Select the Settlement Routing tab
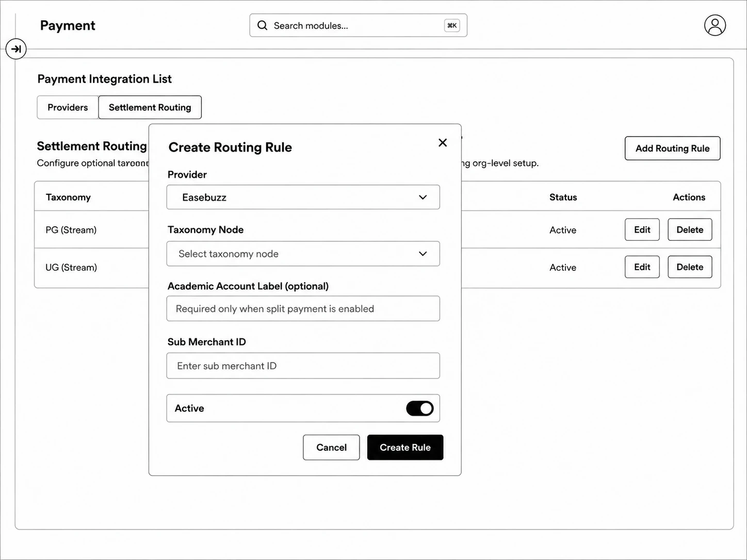 click(x=150, y=107)
